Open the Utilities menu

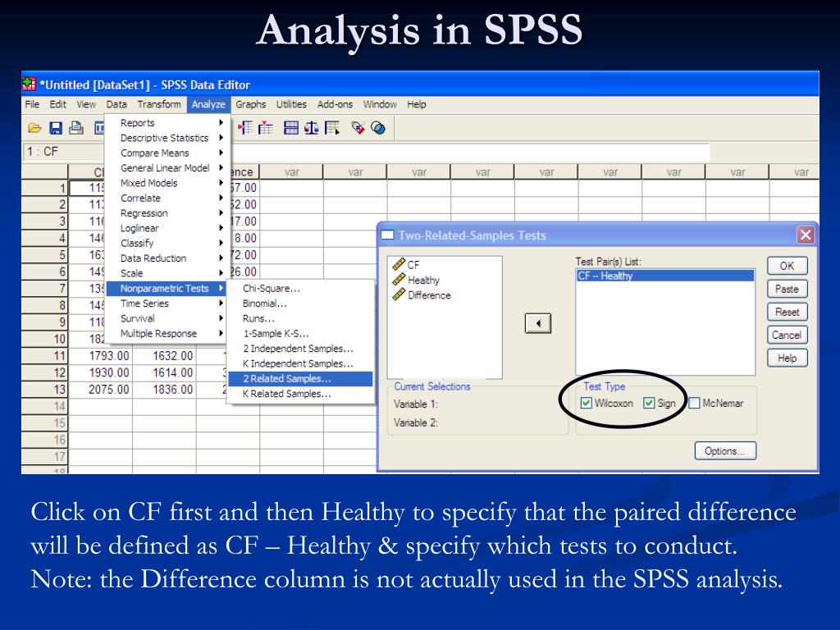coord(291,104)
